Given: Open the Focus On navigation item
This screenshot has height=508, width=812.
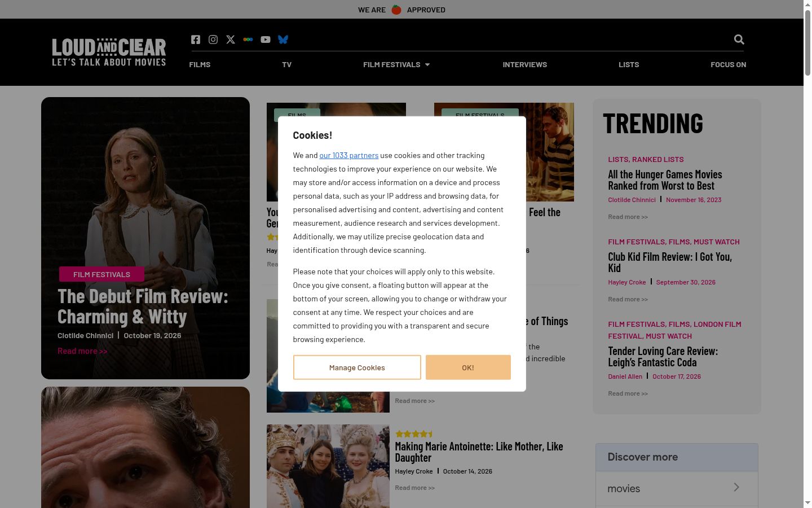Looking at the screenshot, I should (729, 64).
